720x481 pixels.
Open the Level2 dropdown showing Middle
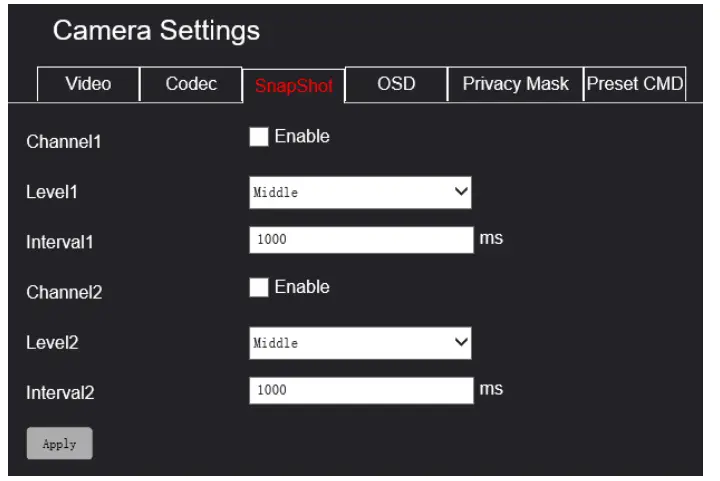(x=360, y=343)
